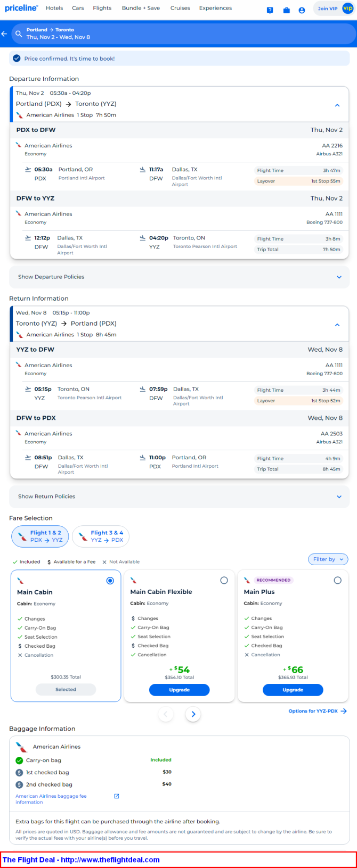Open the account profile icon
This screenshot has height=868, width=357.
click(x=302, y=10)
